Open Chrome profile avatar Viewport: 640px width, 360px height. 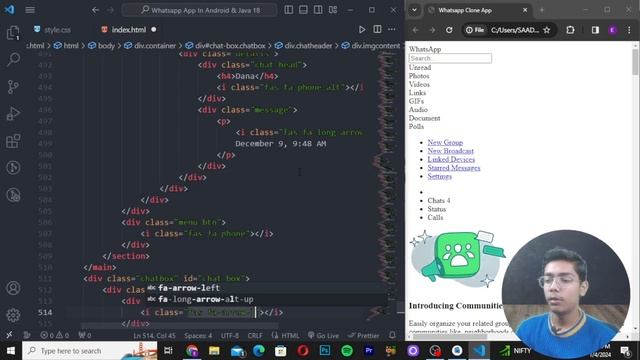(x=612, y=30)
